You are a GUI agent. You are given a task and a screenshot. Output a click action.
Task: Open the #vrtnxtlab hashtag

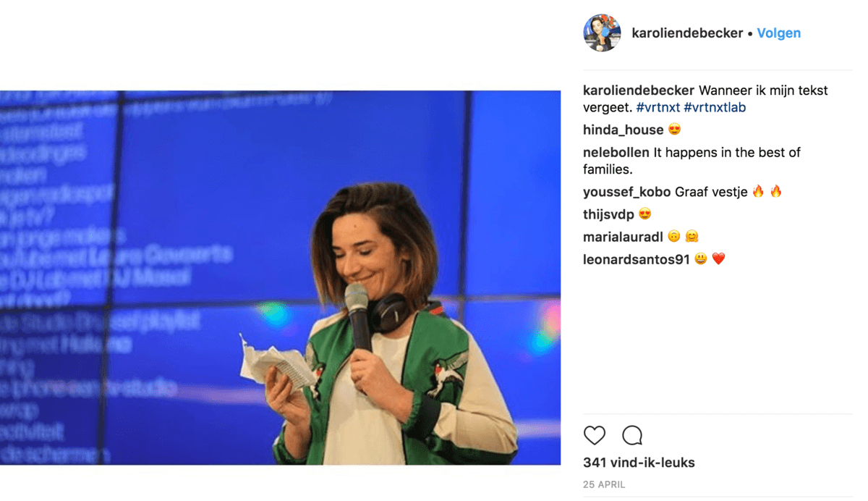(x=715, y=107)
